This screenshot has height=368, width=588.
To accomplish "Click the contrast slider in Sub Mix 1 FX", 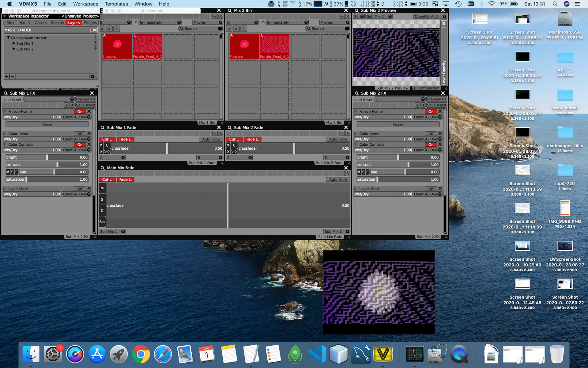I will click(47, 165).
